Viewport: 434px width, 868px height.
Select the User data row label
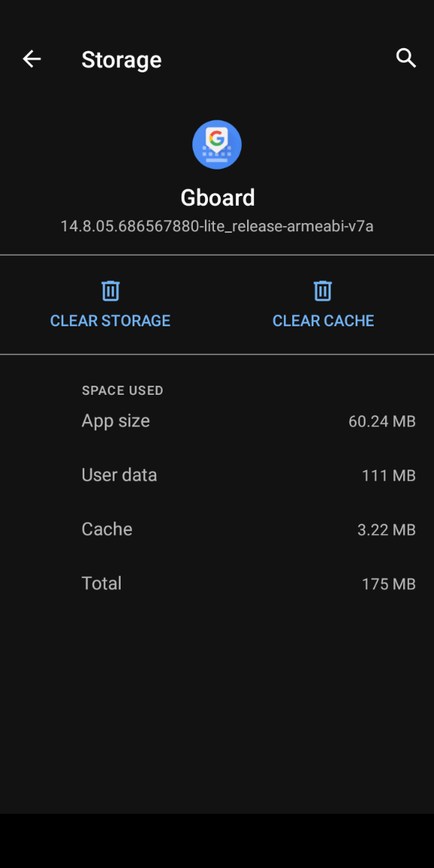coord(119,475)
